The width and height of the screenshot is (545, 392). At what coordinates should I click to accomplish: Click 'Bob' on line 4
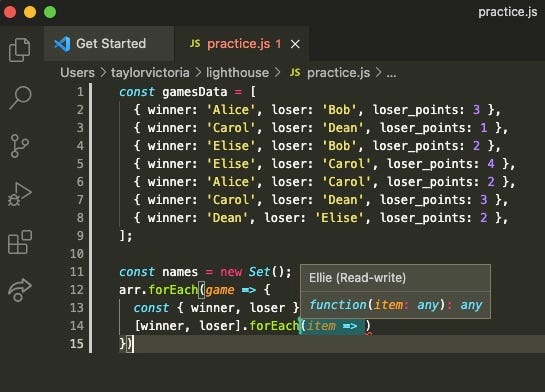pos(339,146)
